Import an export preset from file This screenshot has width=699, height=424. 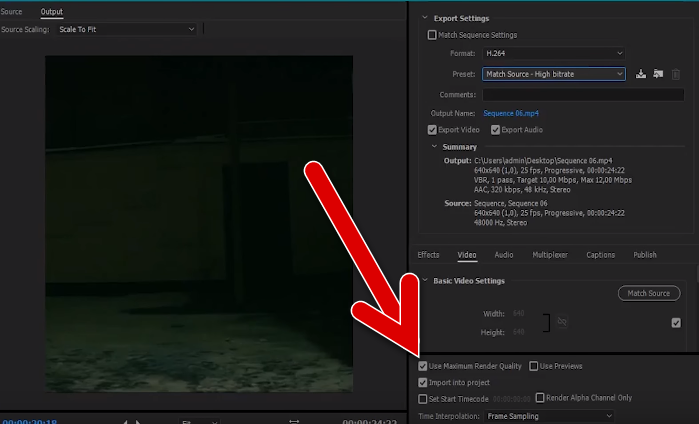[658, 74]
